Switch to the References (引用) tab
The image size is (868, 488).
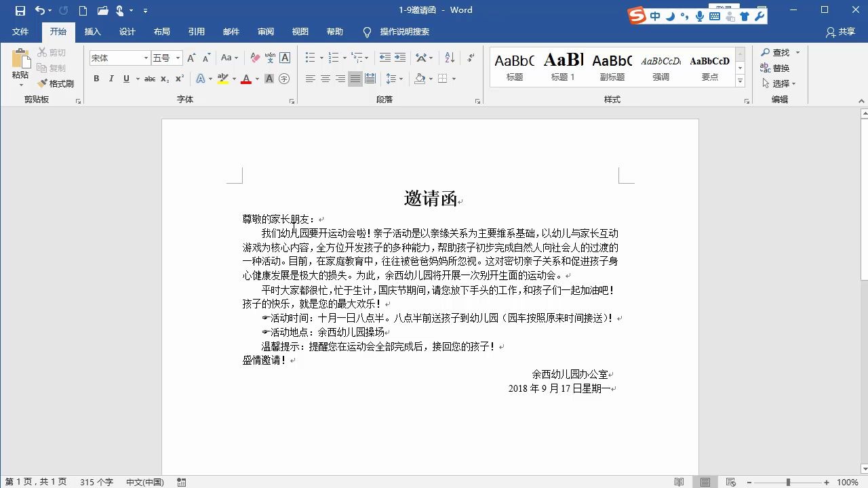[197, 32]
